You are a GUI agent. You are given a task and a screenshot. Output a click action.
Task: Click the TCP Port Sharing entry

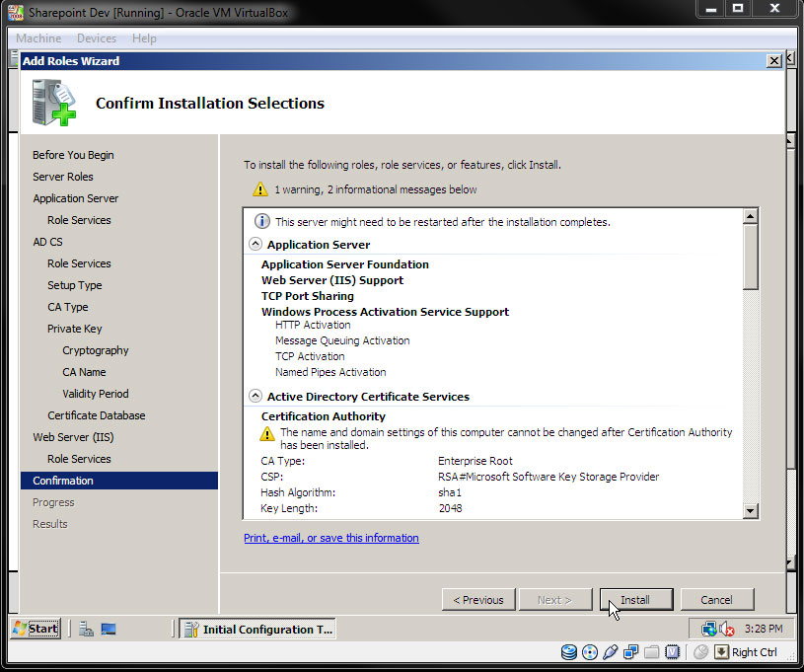coord(308,296)
